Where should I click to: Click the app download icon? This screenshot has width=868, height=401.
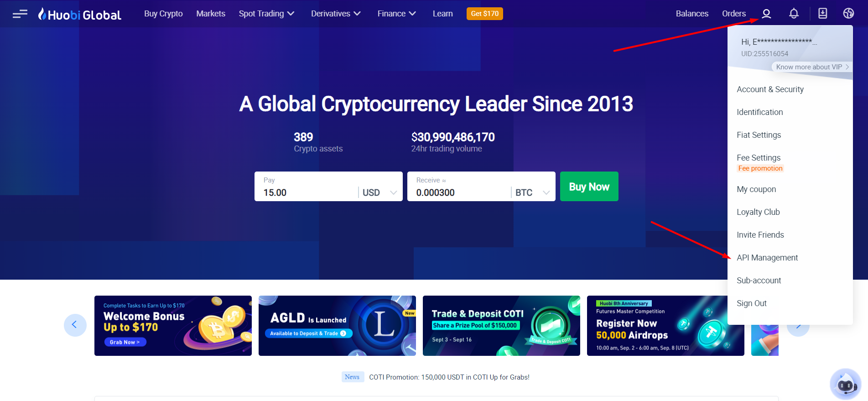822,14
